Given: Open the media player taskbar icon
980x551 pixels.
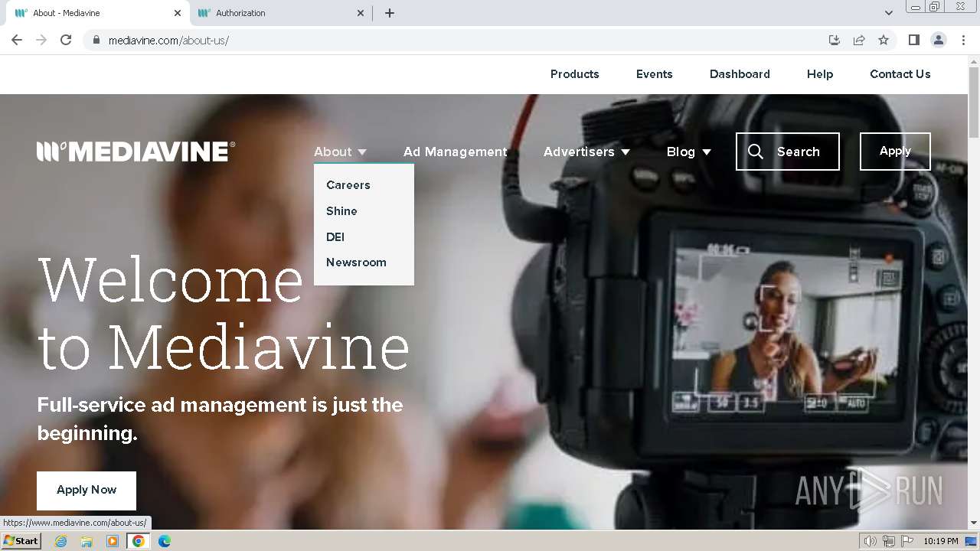Looking at the screenshot, I should [113, 541].
